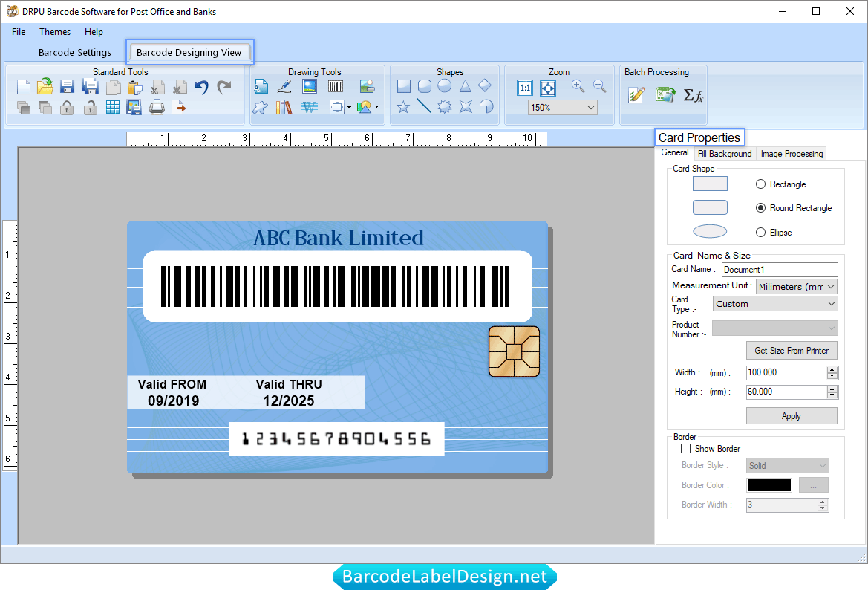
Task: Paste from clipboard in Standard Tools
Action: pos(134,88)
